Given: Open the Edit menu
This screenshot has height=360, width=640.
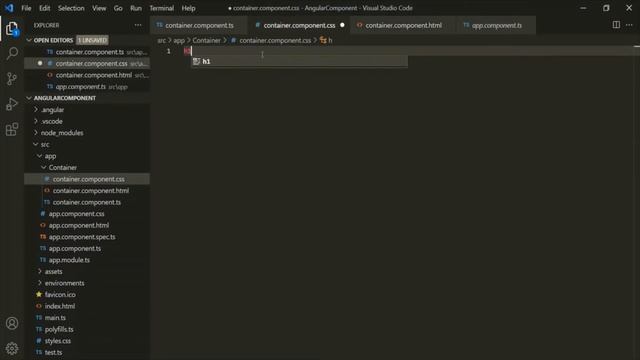Looking at the screenshot, I should [44, 8].
